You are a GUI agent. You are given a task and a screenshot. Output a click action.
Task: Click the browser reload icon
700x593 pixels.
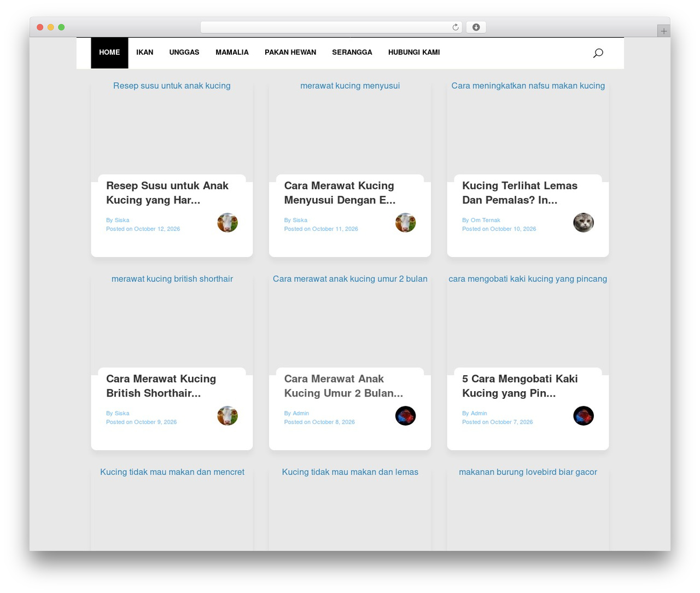pyautogui.click(x=455, y=27)
